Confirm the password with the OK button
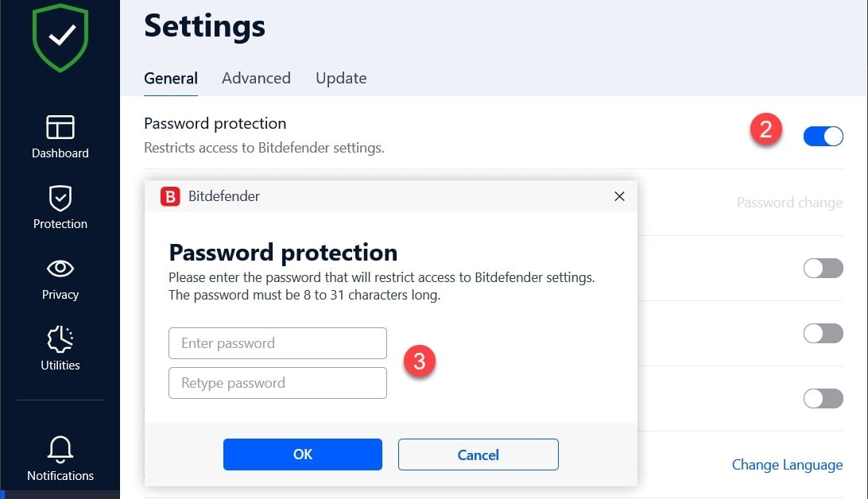Screen dimensions: 868x499 (303, 455)
